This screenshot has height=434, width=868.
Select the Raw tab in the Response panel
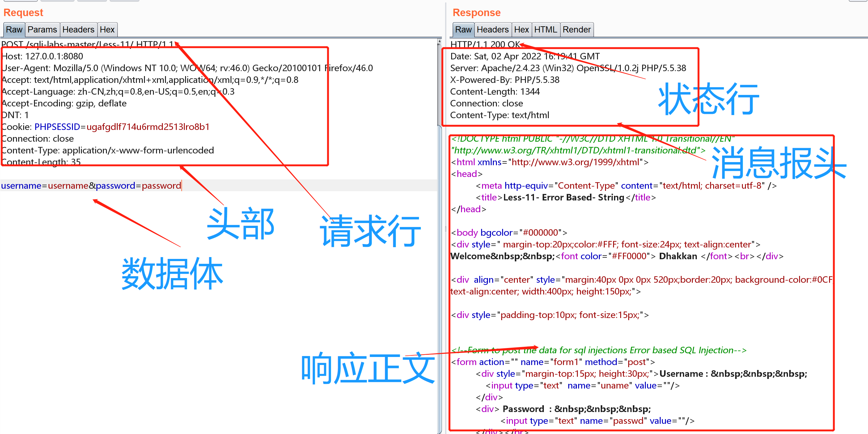(463, 30)
